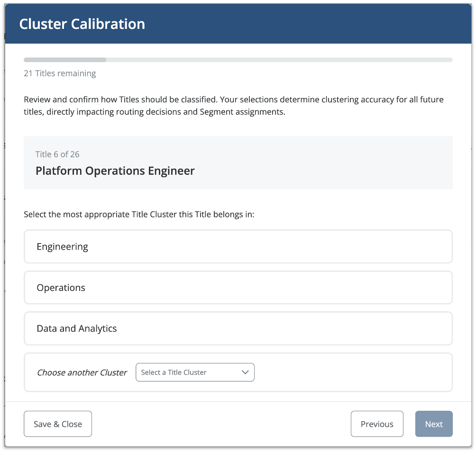Click the 21 Titles remaining text
Viewport: 476px width, 452px height.
[60, 73]
